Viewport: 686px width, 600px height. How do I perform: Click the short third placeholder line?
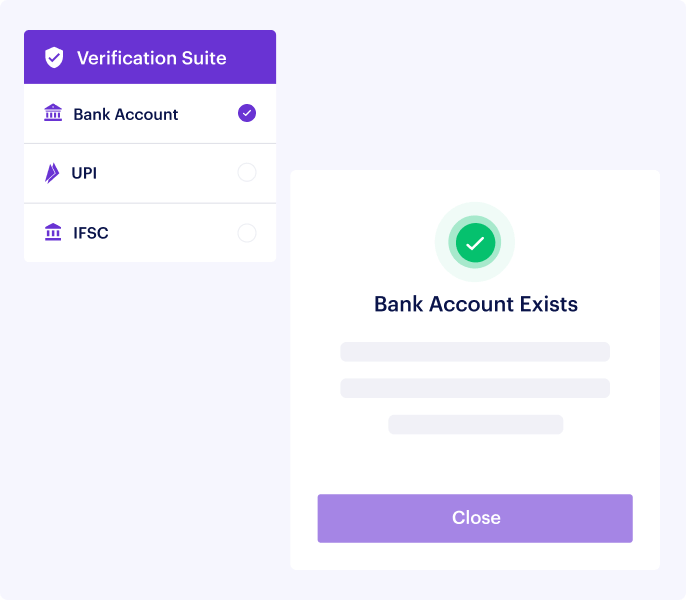(x=476, y=425)
